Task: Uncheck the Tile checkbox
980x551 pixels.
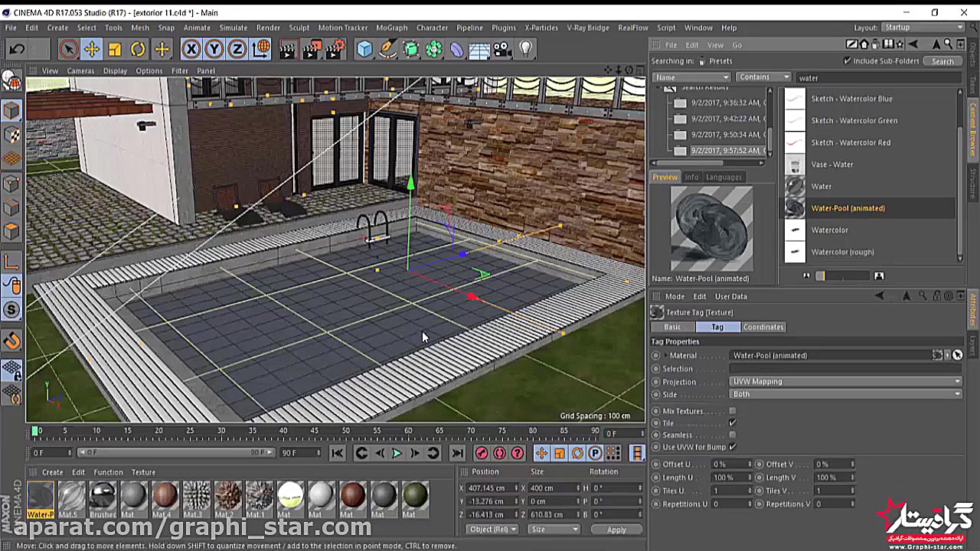Action: [x=733, y=423]
